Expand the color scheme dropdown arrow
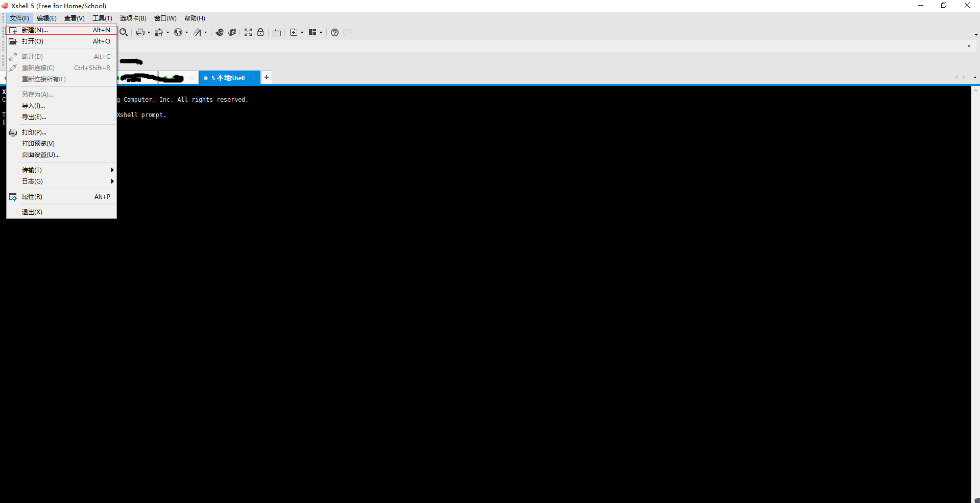Viewport: 980px width, 503px height. (x=168, y=32)
